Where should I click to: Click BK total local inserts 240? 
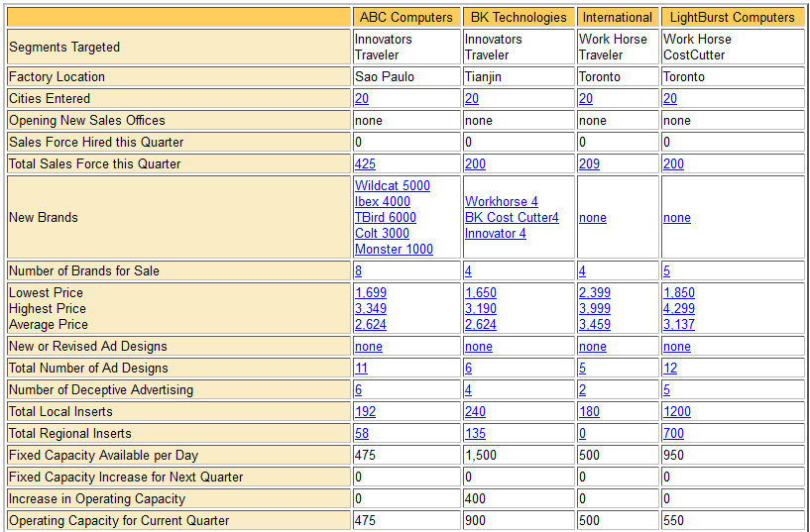point(475,412)
